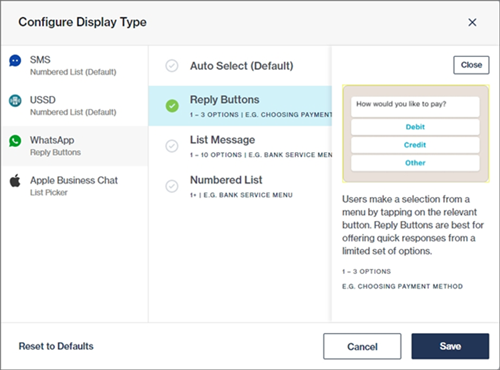
Task: Open the Apple Business Chat tab
Action: [75, 186]
